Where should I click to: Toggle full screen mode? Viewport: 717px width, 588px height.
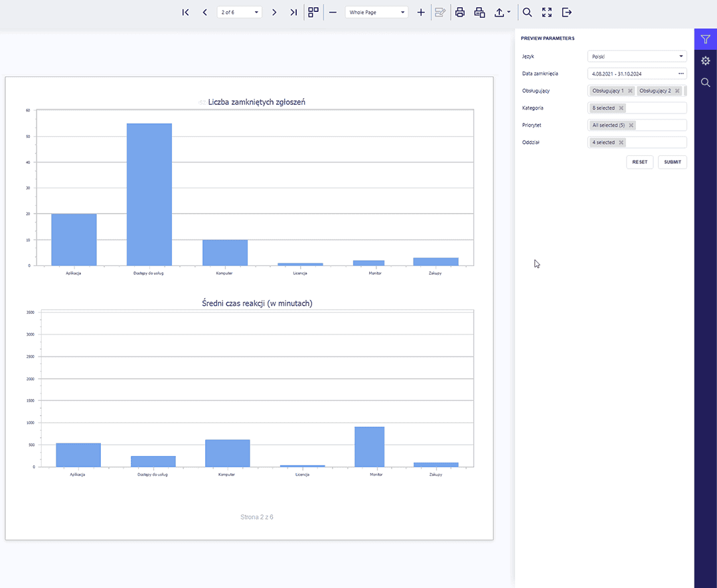pyautogui.click(x=547, y=12)
